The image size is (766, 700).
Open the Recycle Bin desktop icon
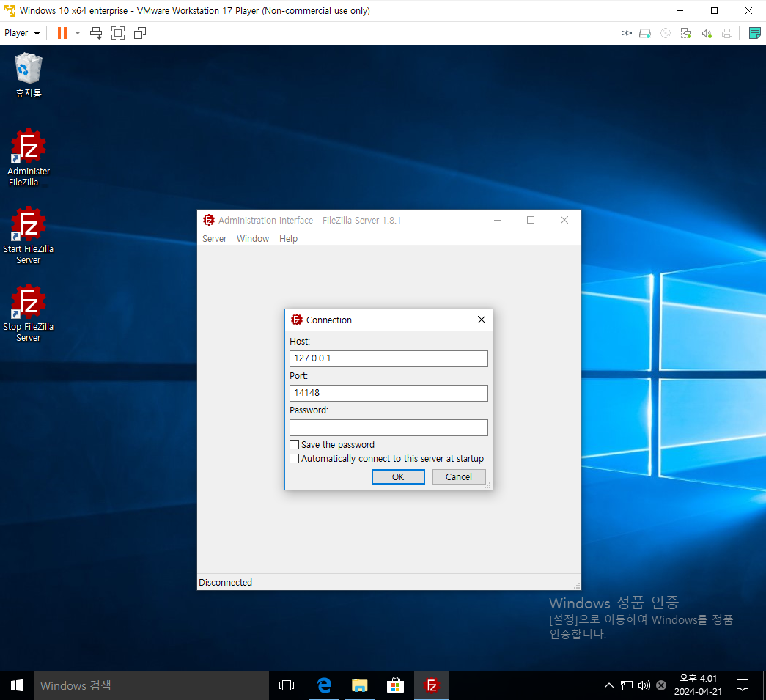29,75
